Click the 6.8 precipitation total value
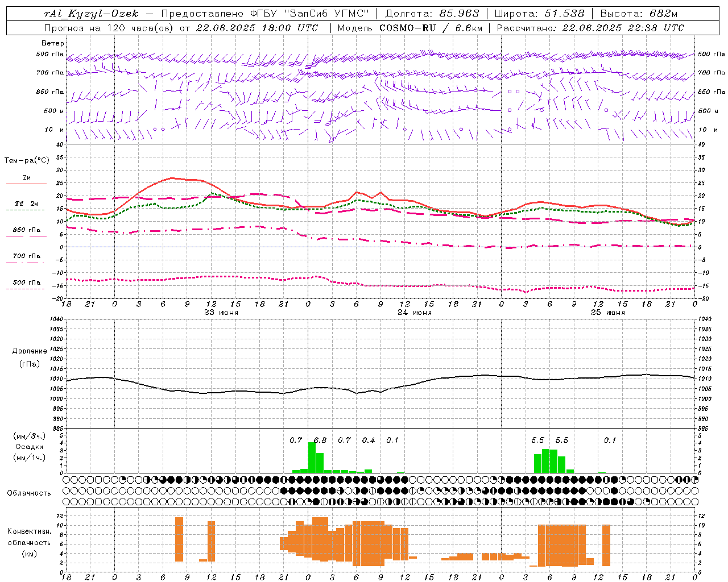 (320, 440)
